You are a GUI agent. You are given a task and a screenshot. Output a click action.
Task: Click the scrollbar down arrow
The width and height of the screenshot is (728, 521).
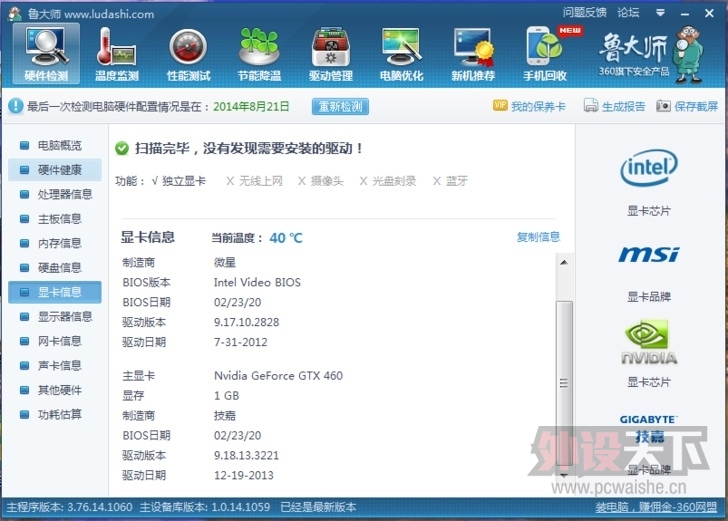[564, 475]
